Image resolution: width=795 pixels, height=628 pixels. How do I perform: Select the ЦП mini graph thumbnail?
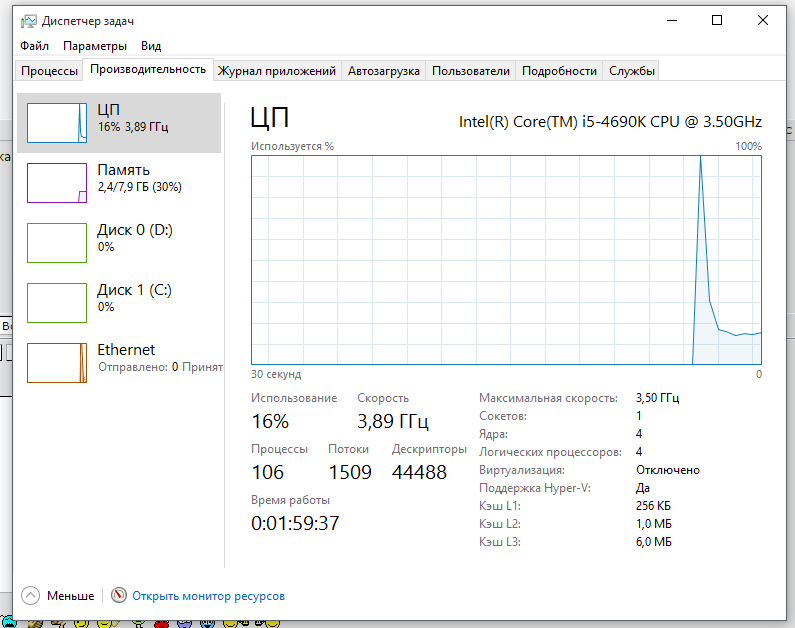(x=57, y=123)
